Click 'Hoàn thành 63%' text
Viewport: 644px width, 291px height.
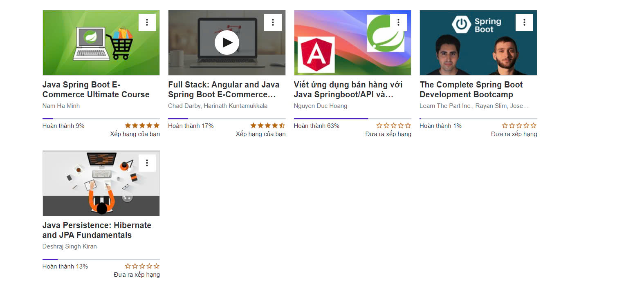coord(316,126)
